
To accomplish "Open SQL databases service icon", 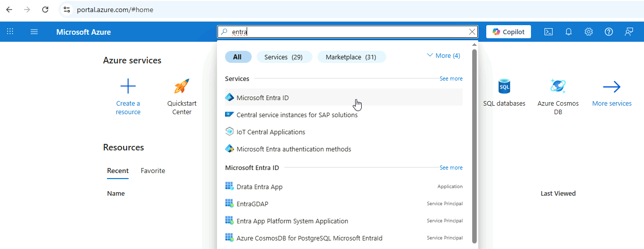I will point(504,87).
